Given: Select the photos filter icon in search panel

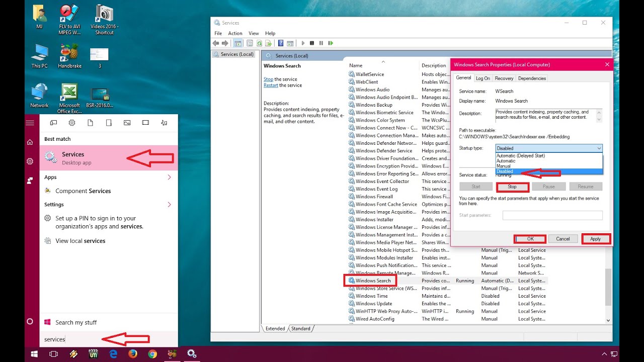Looking at the screenshot, I should (x=127, y=123).
